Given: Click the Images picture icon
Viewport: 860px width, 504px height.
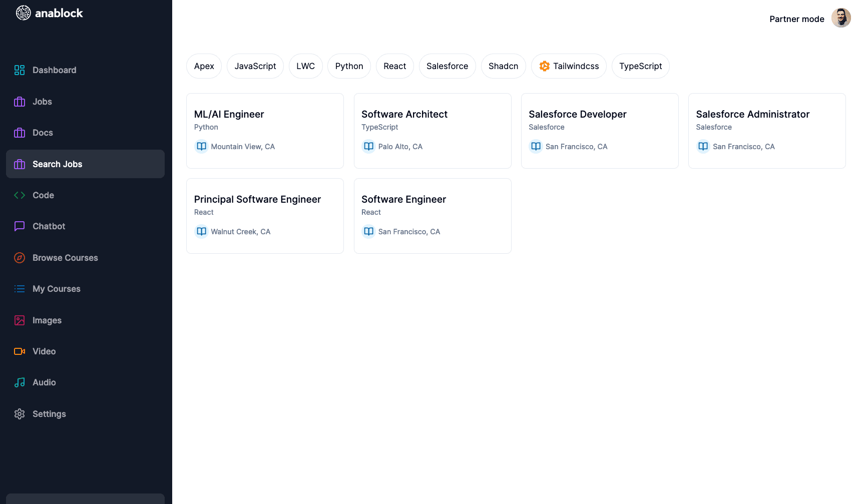Looking at the screenshot, I should 20,320.
